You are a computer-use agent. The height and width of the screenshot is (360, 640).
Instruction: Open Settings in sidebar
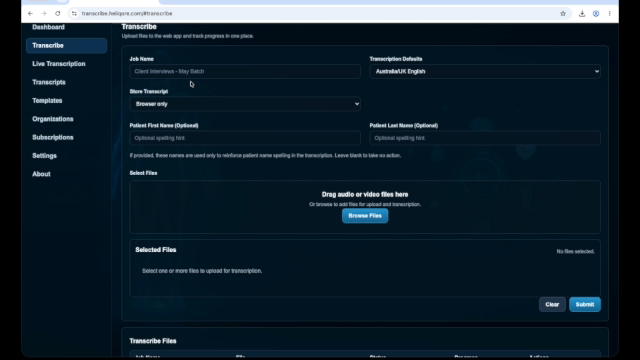point(44,156)
